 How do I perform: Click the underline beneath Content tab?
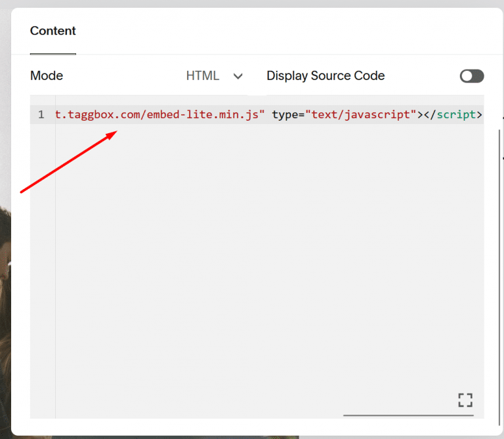[53, 53]
